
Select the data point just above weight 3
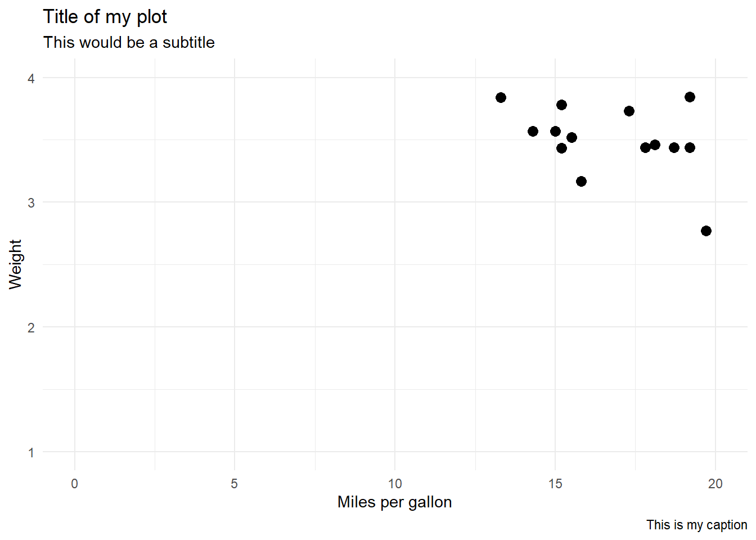coord(581,181)
